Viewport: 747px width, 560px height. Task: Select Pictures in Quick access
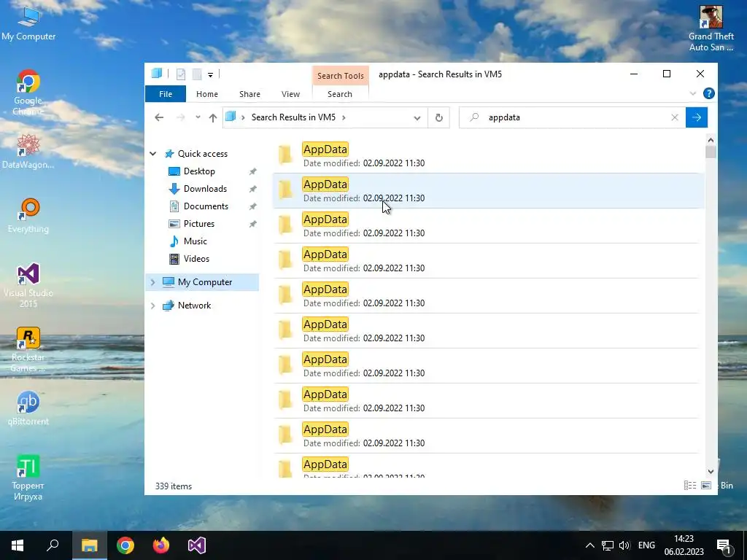199,224
